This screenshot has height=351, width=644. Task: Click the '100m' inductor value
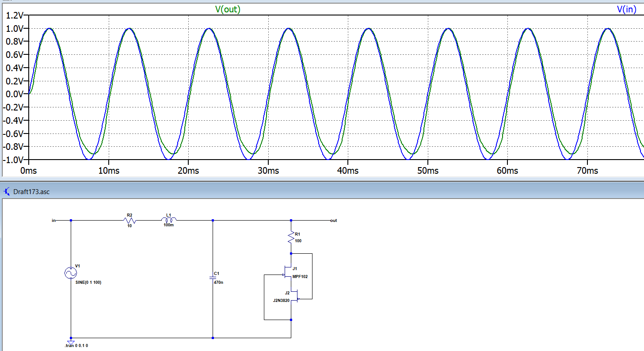[168, 225]
